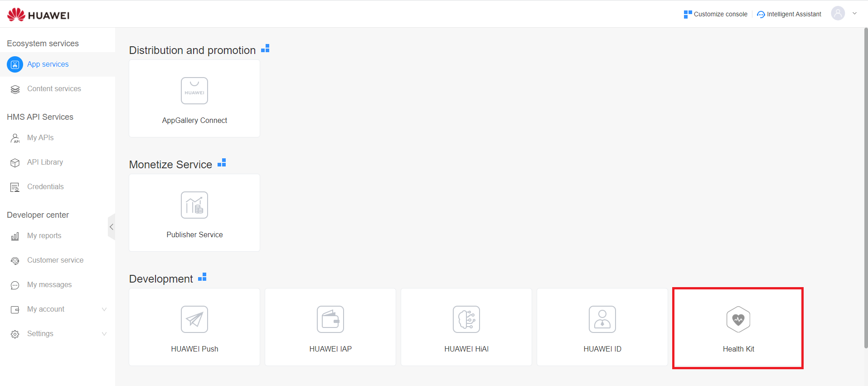The height and width of the screenshot is (386, 868).
Task: Click the HUAWEI logo in header
Action: tap(39, 15)
